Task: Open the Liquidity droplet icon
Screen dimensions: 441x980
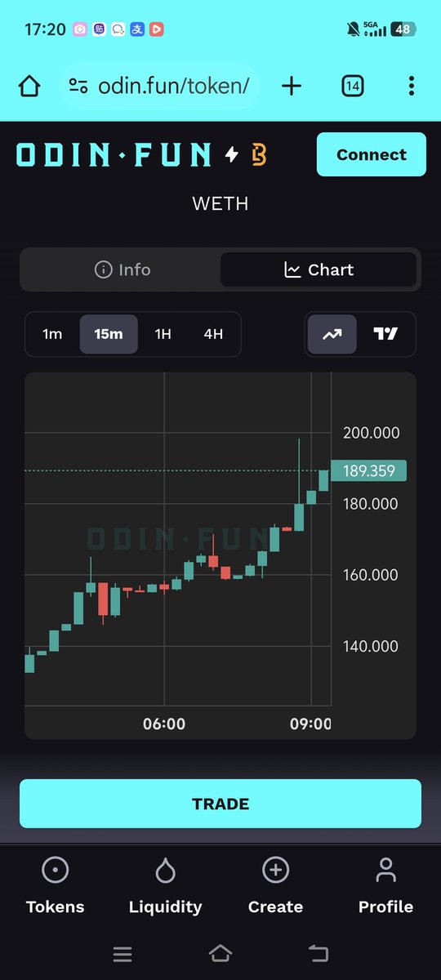Action: click(165, 871)
